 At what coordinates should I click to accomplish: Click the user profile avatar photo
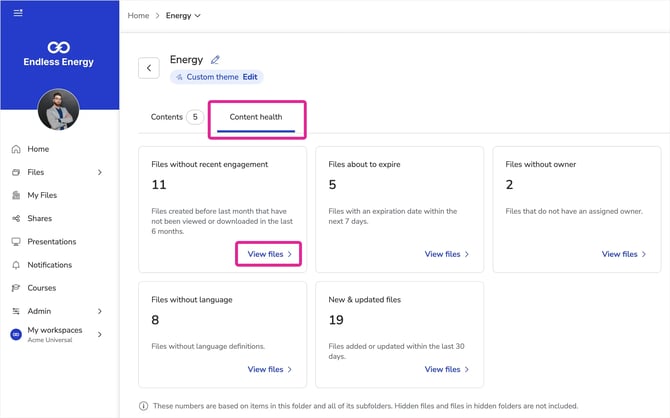59,109
